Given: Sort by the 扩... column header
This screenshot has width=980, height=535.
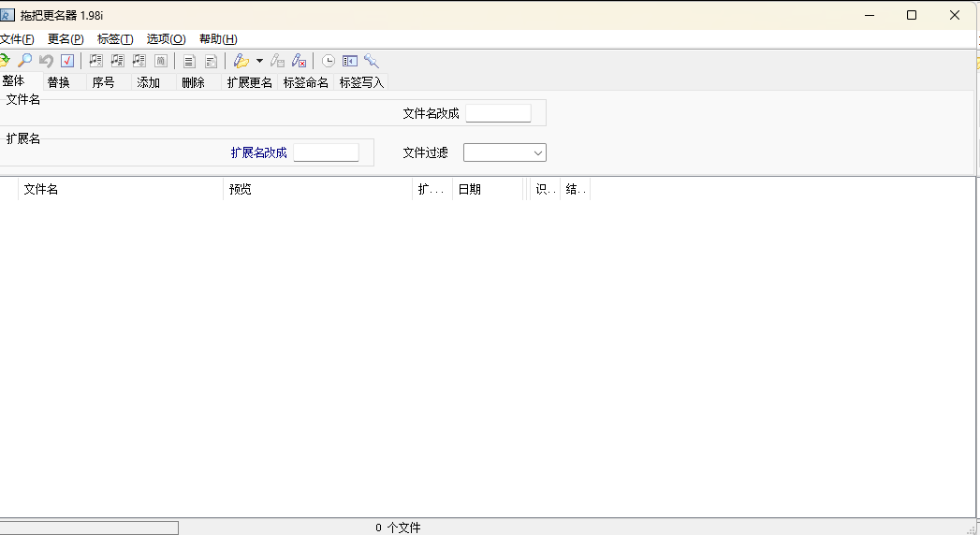Looking at the screenshot, I should coord(431,189).
